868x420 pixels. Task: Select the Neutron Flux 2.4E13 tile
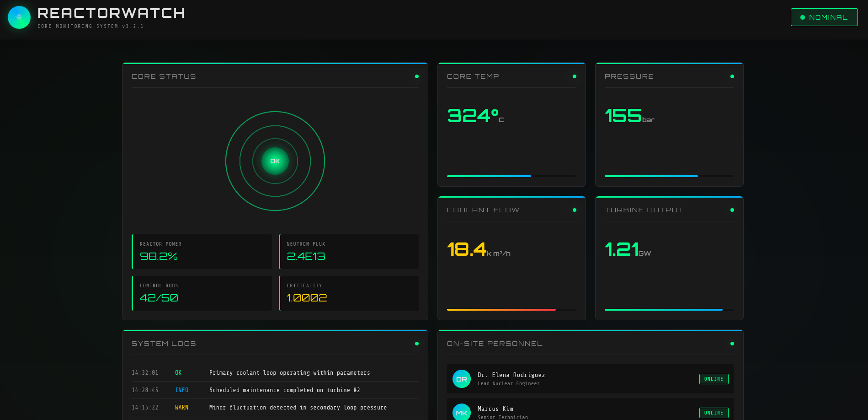pos(349,252)
